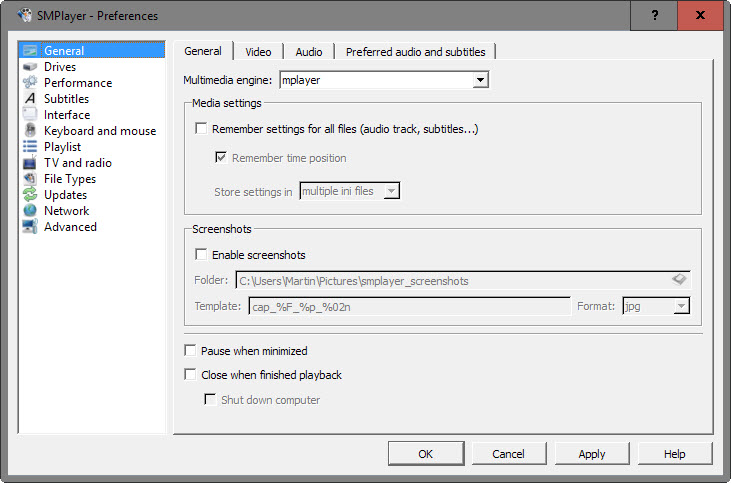Viewport: 731px width, 483px height.
Task: Click the Keyboard and mouse icon
Action: click(30, 130)
